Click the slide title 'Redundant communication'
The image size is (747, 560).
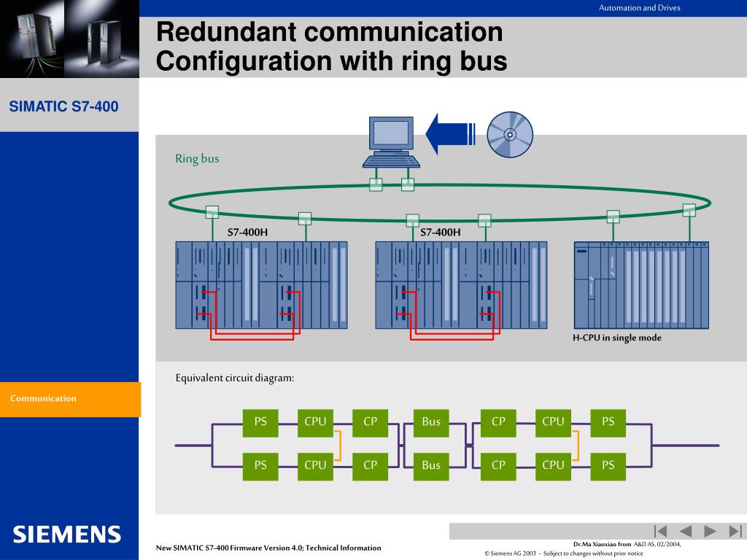(x=329, y=32)
